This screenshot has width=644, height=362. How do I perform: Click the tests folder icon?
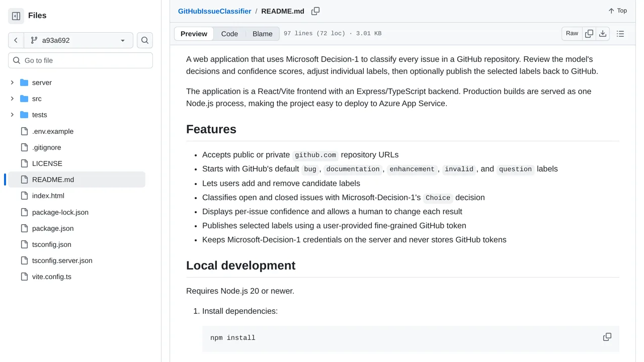coord(24,115)
